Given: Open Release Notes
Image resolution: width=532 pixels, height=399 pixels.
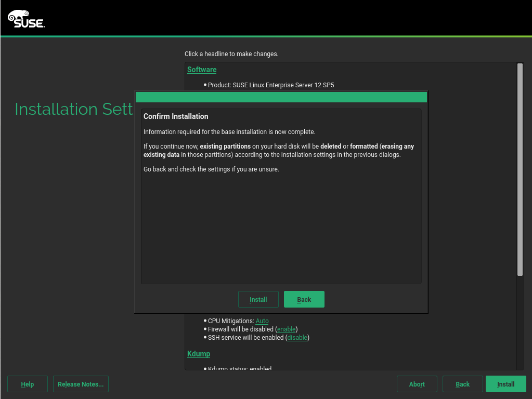Looking at the screenshot, I should [81, 384].
